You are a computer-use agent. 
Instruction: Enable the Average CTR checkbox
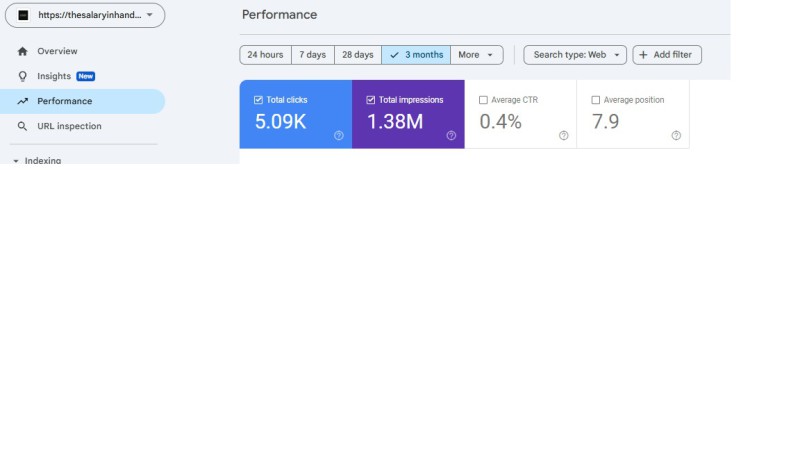coord(483,100)
